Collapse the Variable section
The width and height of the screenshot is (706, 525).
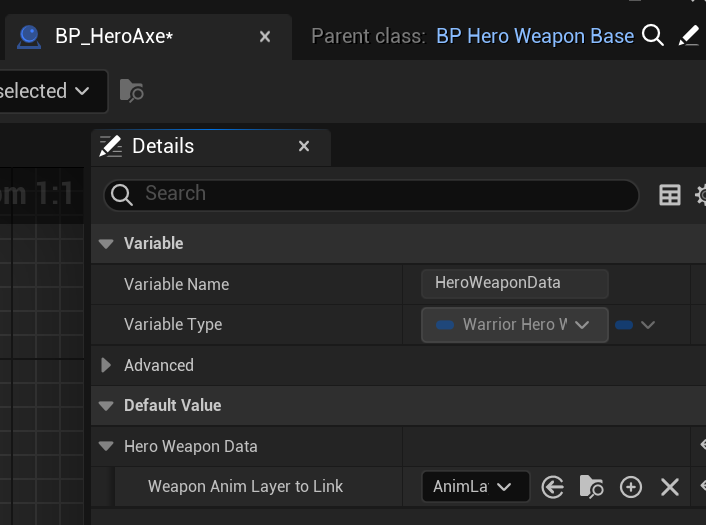105,244
